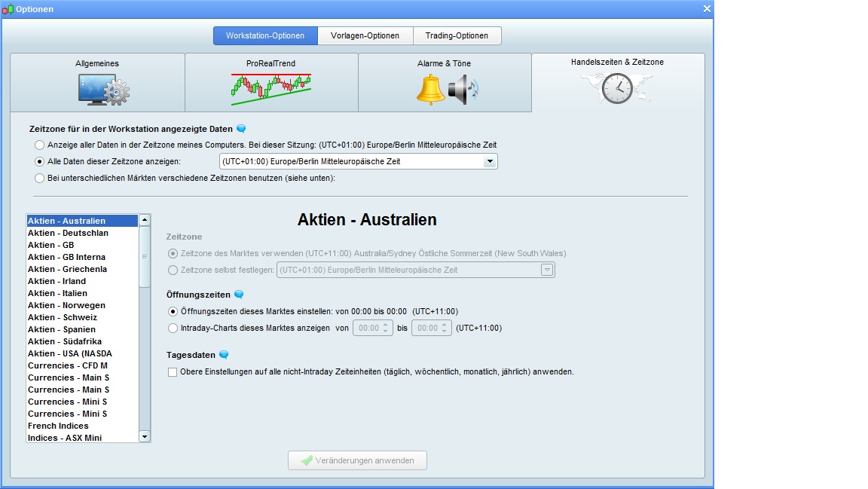Open the custom market time zone dropdown

(x=547, y=270)
